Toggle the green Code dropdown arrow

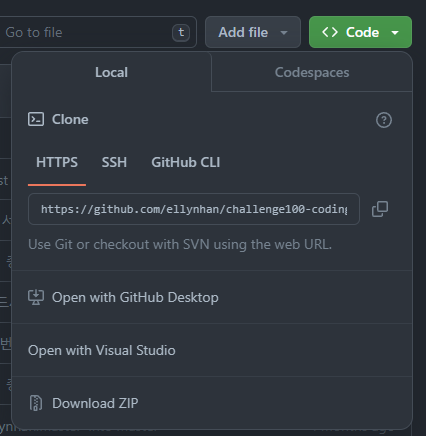[x=395, y=33]
